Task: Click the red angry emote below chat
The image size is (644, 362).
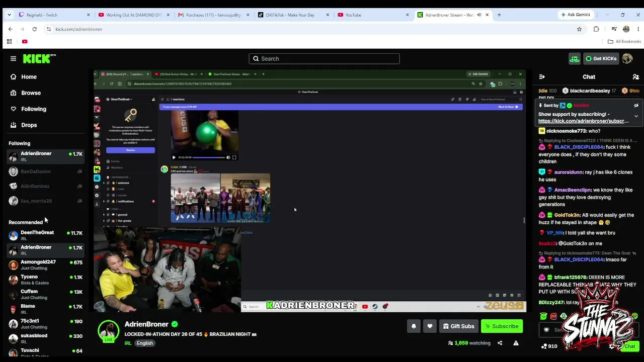Action: [x=553, y=316]
